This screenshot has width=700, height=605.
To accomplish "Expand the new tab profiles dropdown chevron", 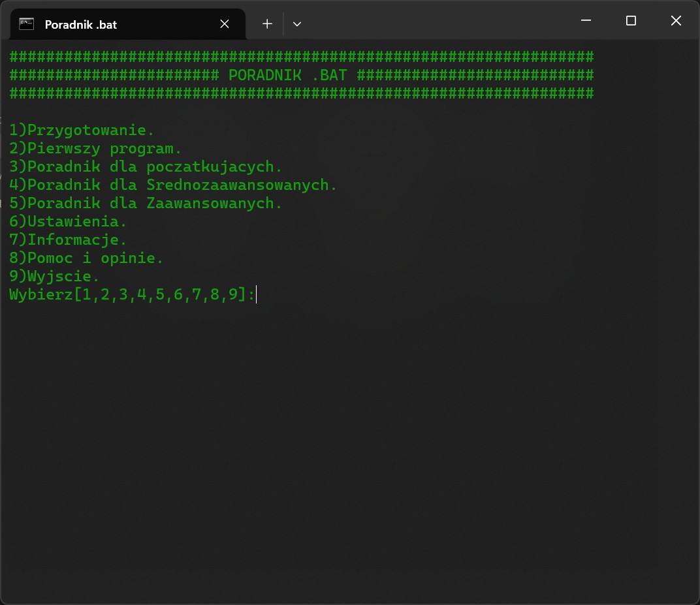I will pos(297,24).
